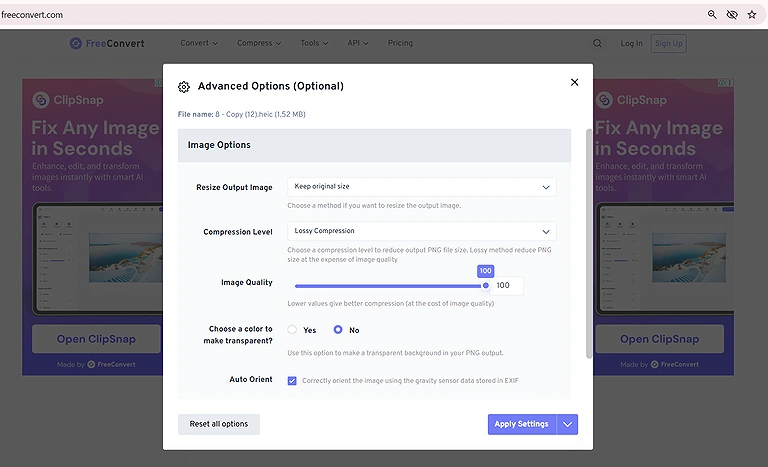Click 'Fix Any Image in Seconds' in left ad
Viewport: 768px width, 467px height.
(95, 138)
